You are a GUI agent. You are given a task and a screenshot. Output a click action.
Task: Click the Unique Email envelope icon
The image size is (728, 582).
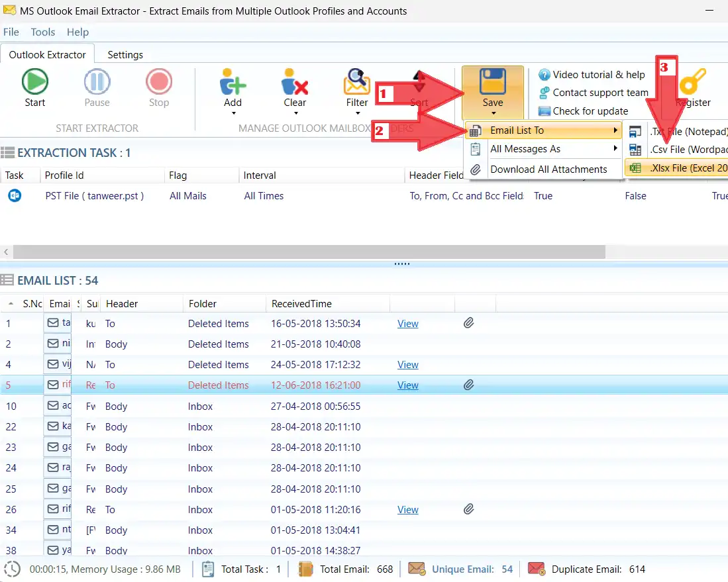tap(417, 569)
